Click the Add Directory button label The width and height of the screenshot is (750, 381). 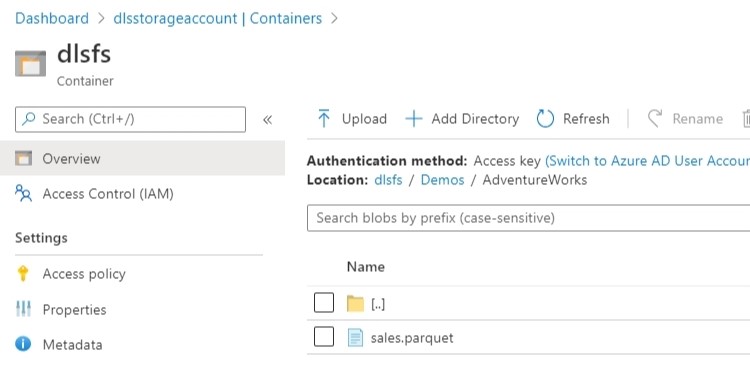click(x=475, y=119)
